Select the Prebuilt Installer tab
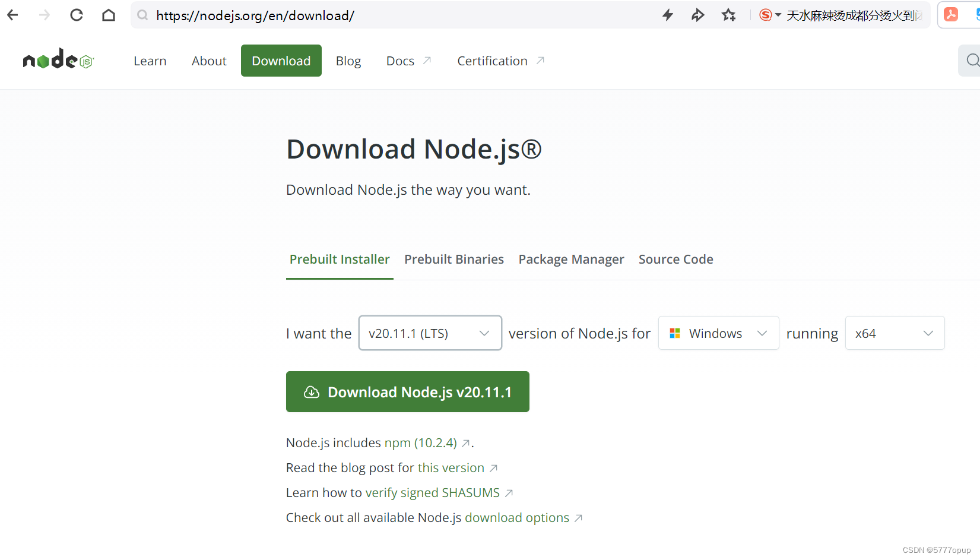Viewport: 980px width, 560px height. pyautogui.click(x=340, y=260)
